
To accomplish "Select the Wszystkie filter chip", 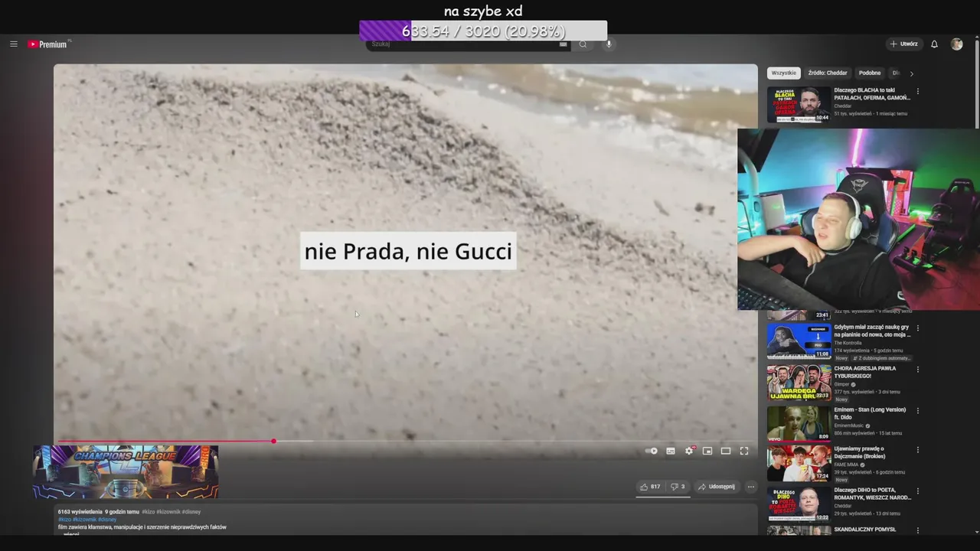I will tap(784, 73).
